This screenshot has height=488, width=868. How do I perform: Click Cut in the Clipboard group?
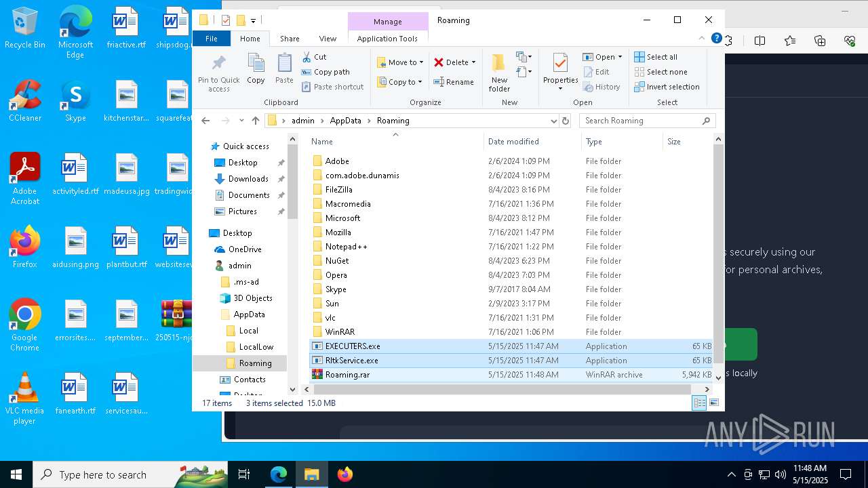point(314,57)
